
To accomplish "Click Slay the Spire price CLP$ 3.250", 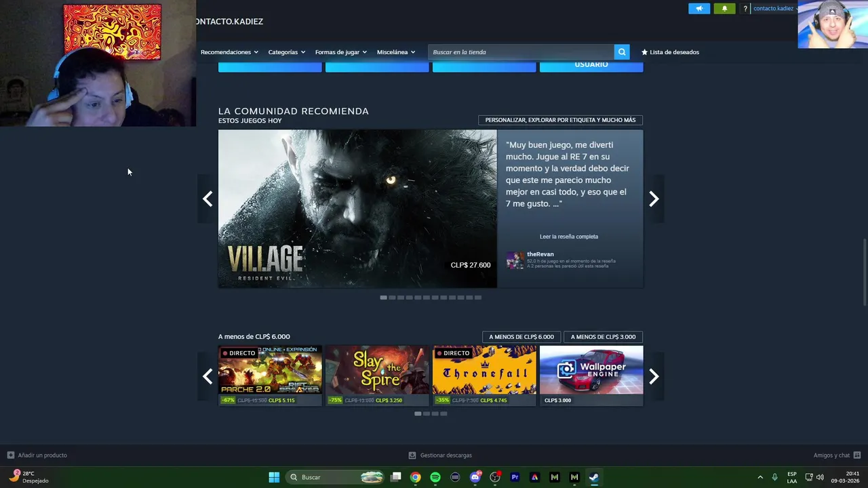I will tap(389, 401).
